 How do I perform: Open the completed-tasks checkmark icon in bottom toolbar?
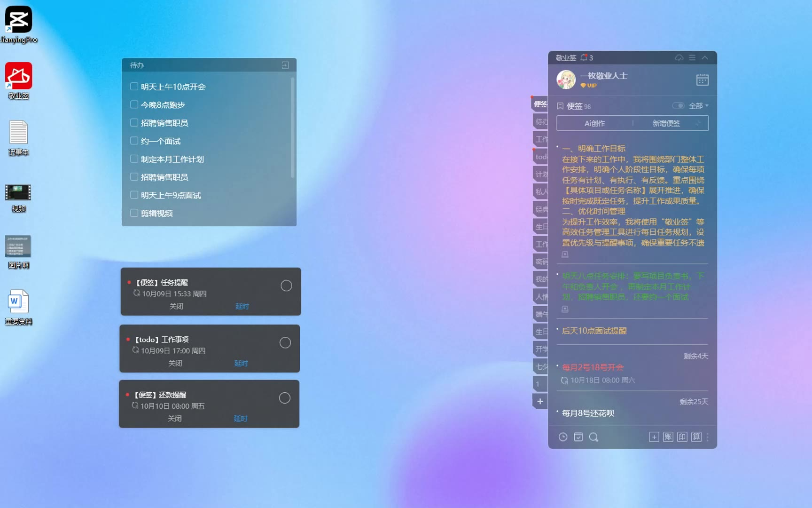point(578,437)
